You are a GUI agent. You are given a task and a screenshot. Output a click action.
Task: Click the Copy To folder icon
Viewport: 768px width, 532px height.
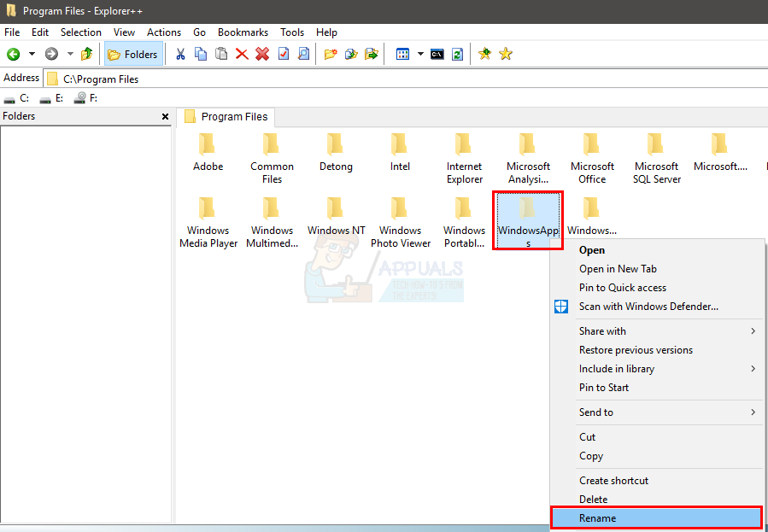pyautogui.click(x=351, y=54)
